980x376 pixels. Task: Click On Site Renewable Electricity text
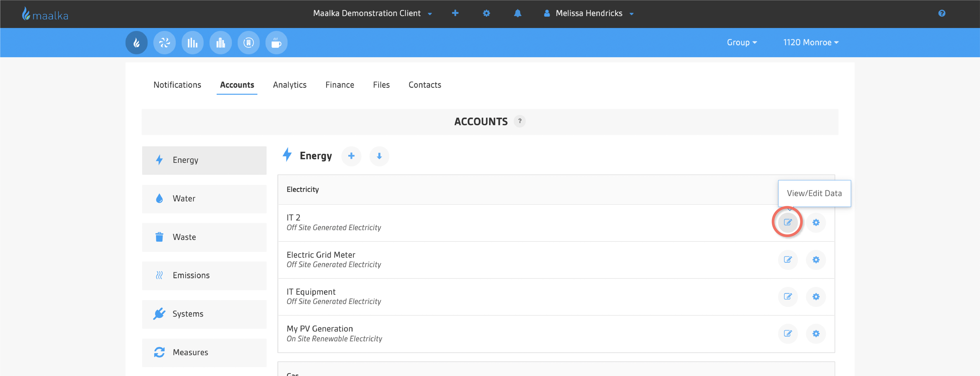334,339
